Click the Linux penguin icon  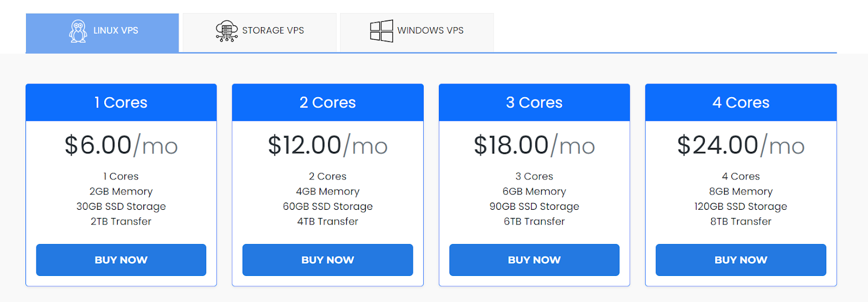[x=78, y=31]
